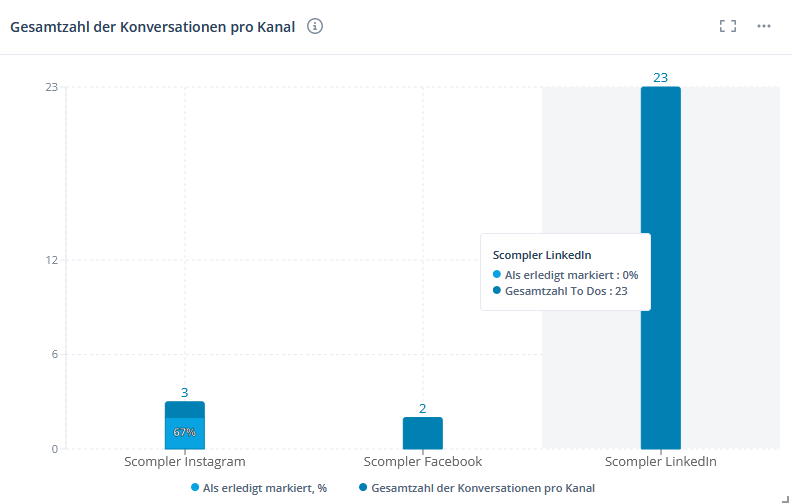Select the Scompler LinkedIn axis label
The width and height of the screenshot is (792, 504).
[660, 462]
